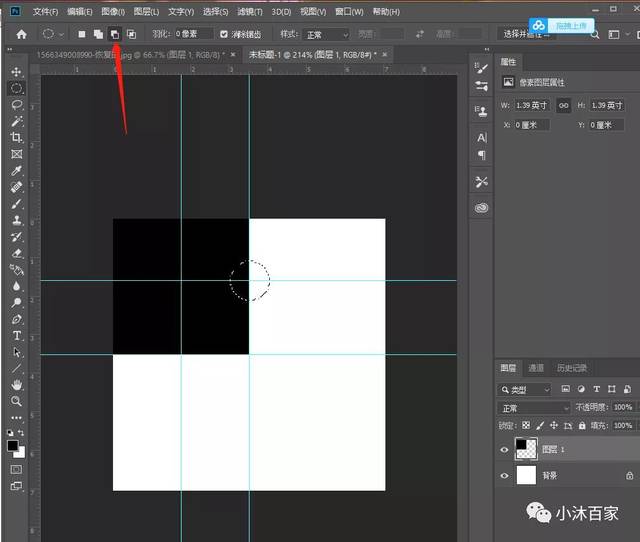
Task: Open the 滤镜(T) menu
Action: click(250, 12)
